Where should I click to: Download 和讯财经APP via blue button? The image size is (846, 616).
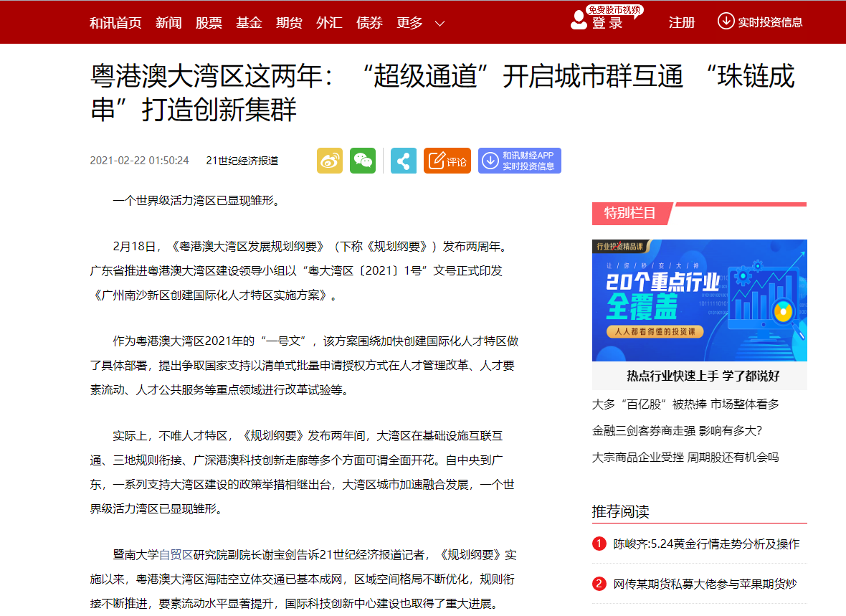520,161
